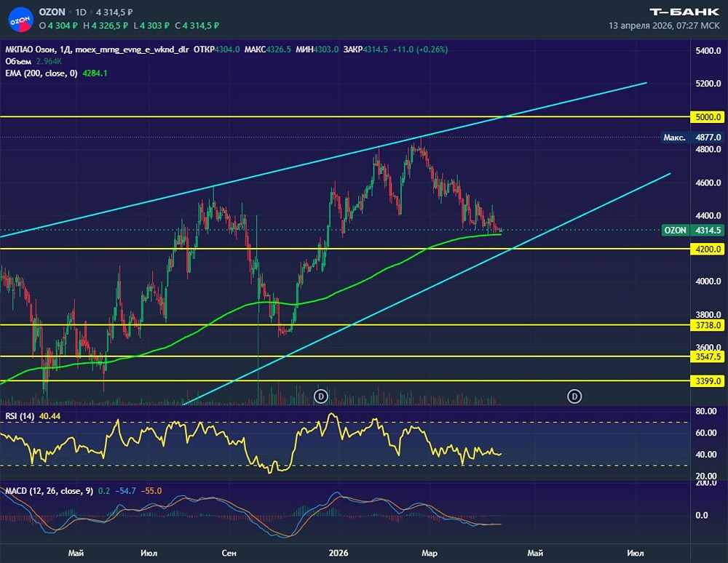Screen dimensions: 728x563
Task: Click the 5400.0 price scale value
Action: tap(708, 50)
